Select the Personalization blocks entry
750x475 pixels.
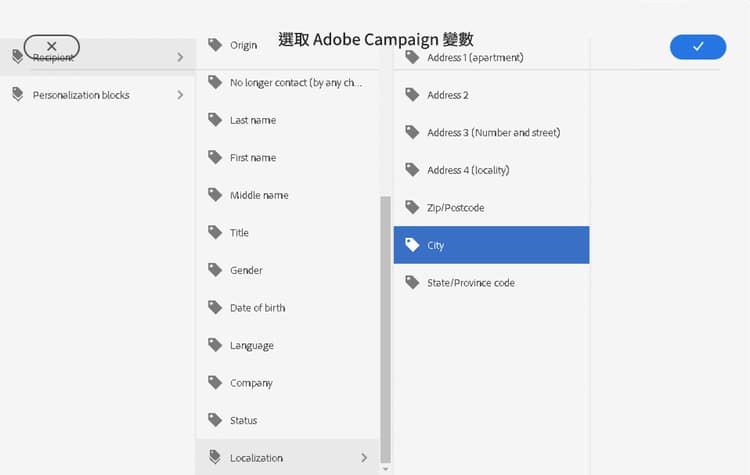pyautogui.click(x=98, y=95)
